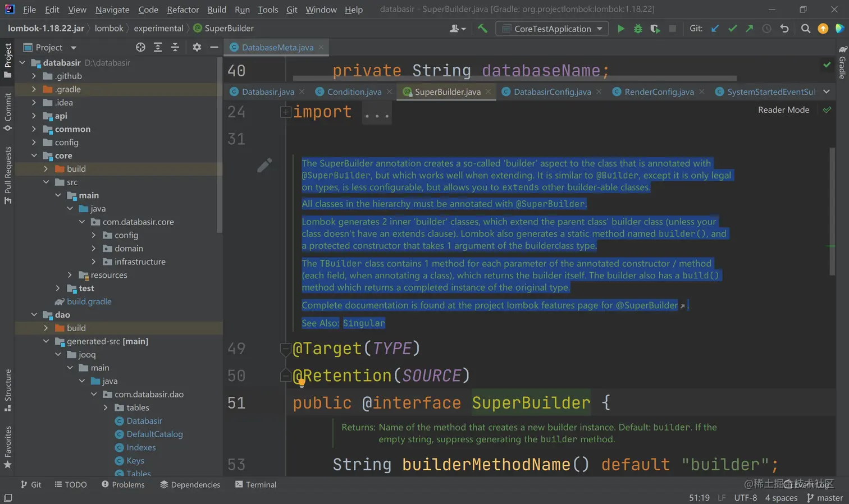This screenshot has width=849, height=504.
Task: Select build.gradle in project tree
Action: click(x=89, y=301)
